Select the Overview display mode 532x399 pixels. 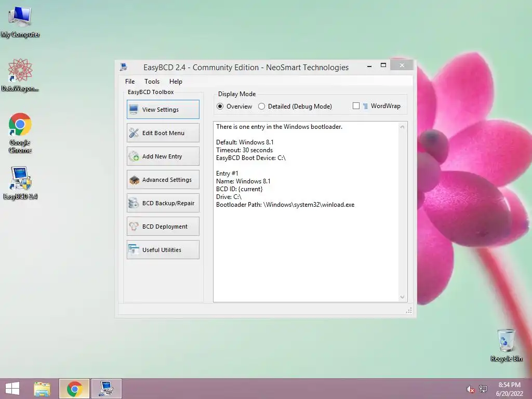coord(235,106)
